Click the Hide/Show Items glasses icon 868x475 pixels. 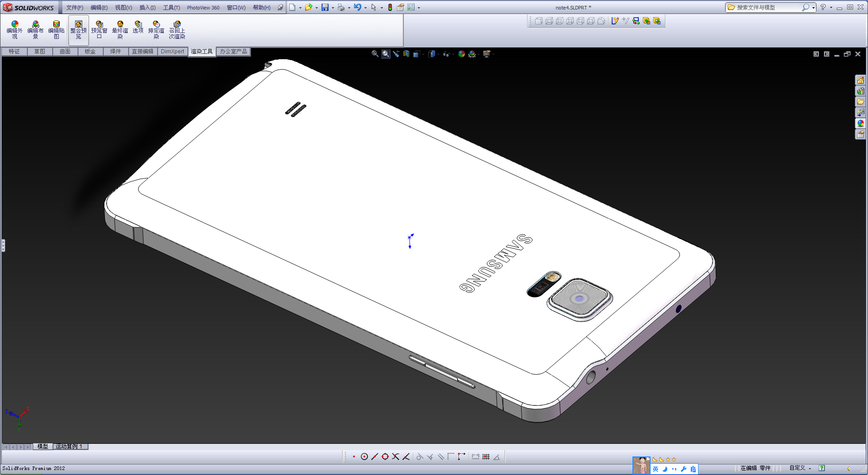446,54
